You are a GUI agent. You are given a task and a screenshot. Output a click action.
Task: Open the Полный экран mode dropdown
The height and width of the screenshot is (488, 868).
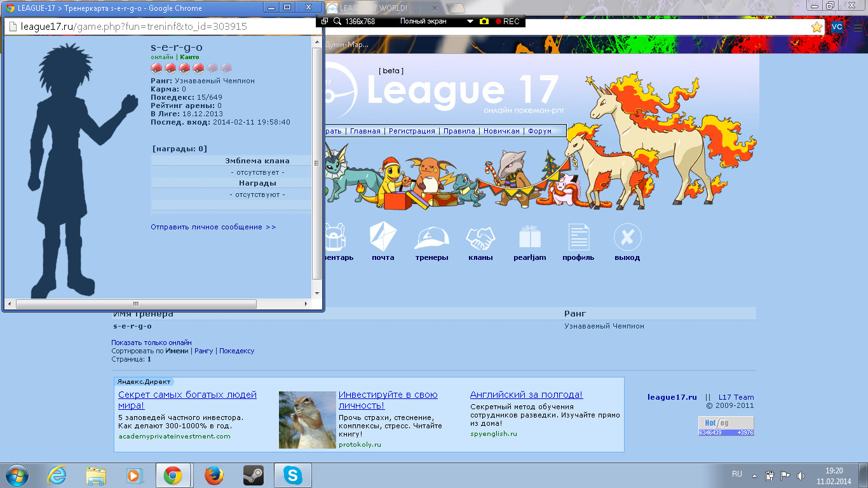click(470, 21)
